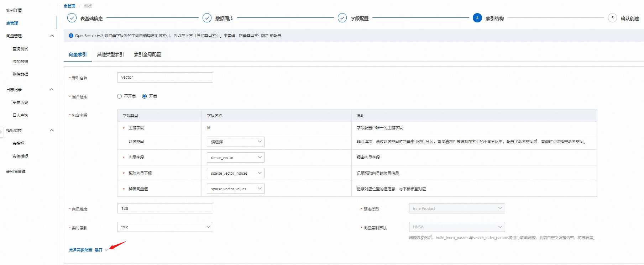Screen dimensions: 644x265
Task: Open 实例详情 in the sidebar
Action: coord(14,10)
